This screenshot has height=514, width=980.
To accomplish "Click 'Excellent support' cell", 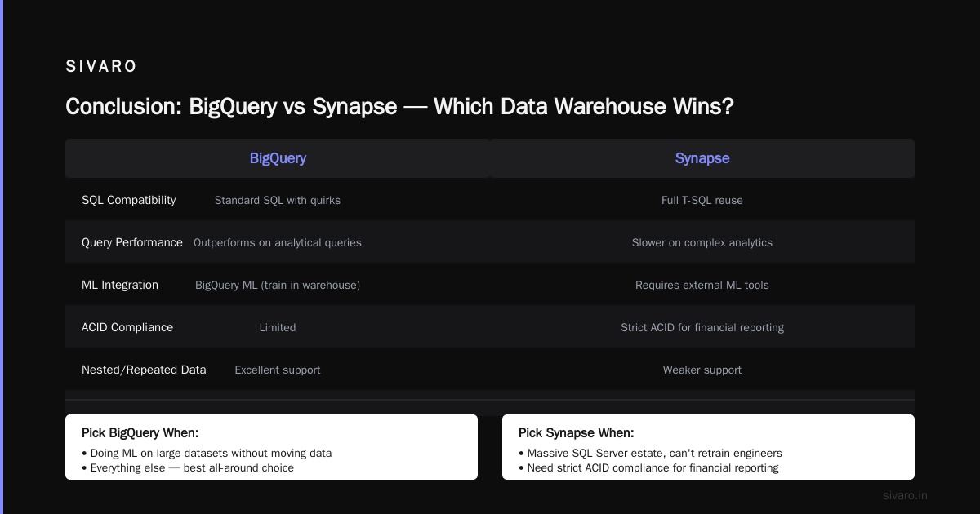I will (278, 370).
